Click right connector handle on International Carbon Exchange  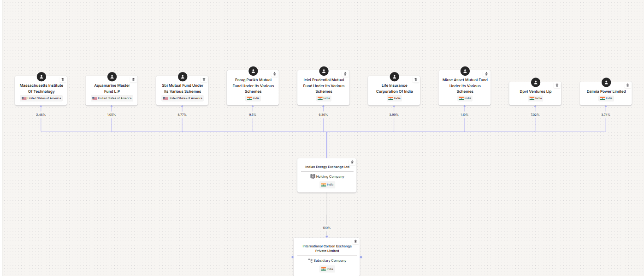[x=360, y=257]
